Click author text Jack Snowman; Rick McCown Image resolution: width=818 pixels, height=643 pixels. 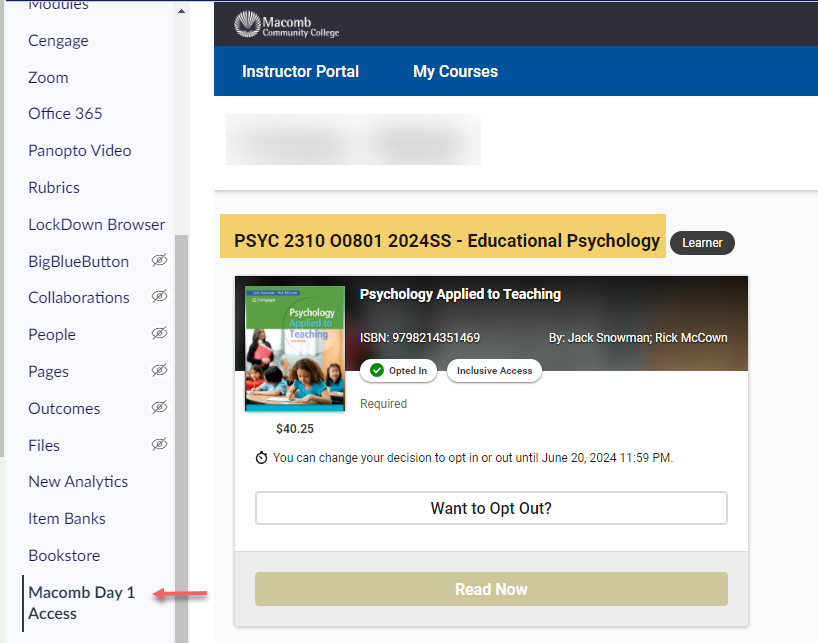pyautogui.click(x=637, y=338)
